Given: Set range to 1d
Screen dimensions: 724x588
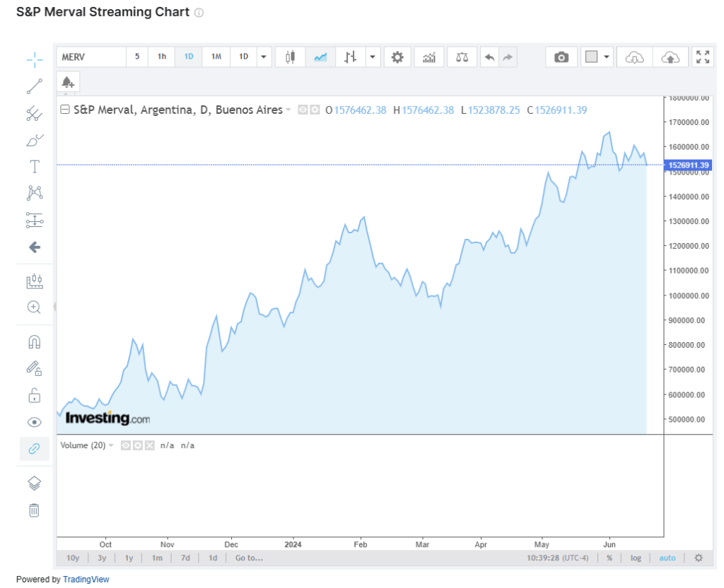Looking at the screenshot, I should [212, 558].
